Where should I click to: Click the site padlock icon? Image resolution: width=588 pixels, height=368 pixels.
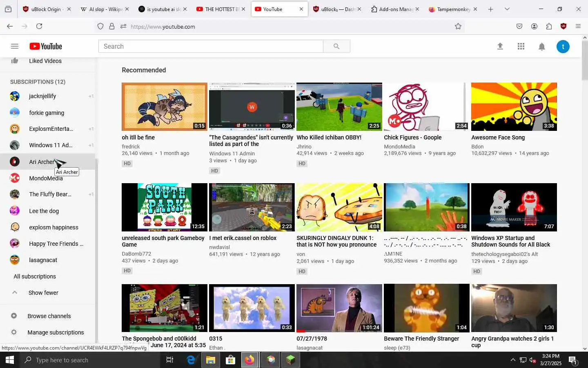112,26
